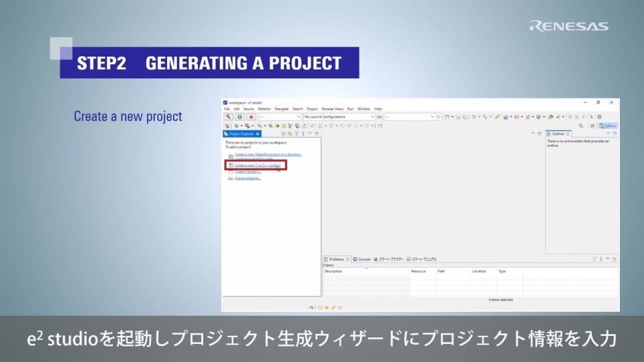The height and width of the screenshot is (362, 644).
Task: Click the open folder icon in top toolbar
Action: (550, 117)
